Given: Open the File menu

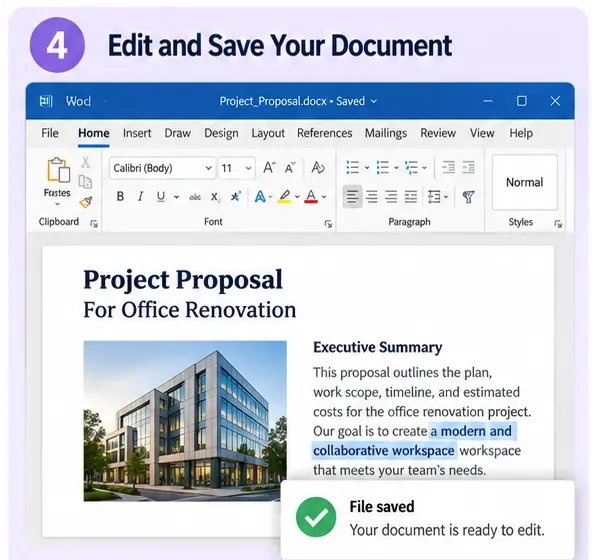Looking at the screenshot, I should (50, 133).
